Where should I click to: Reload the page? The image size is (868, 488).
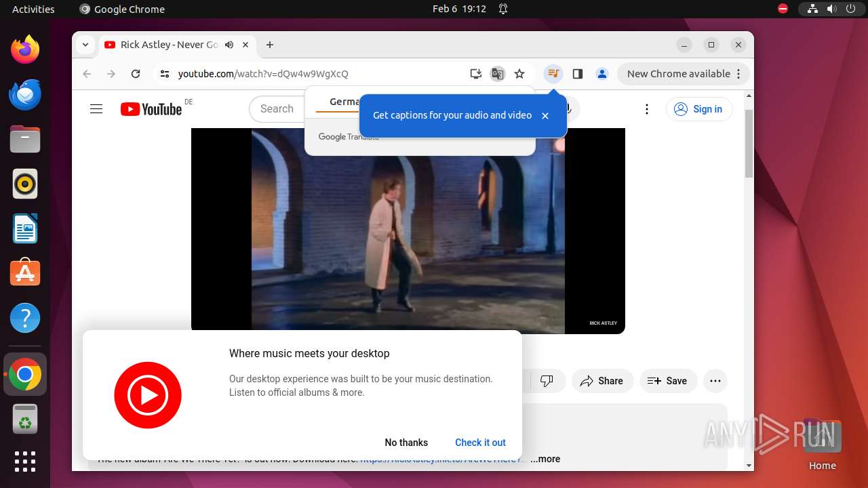(136, 74)
